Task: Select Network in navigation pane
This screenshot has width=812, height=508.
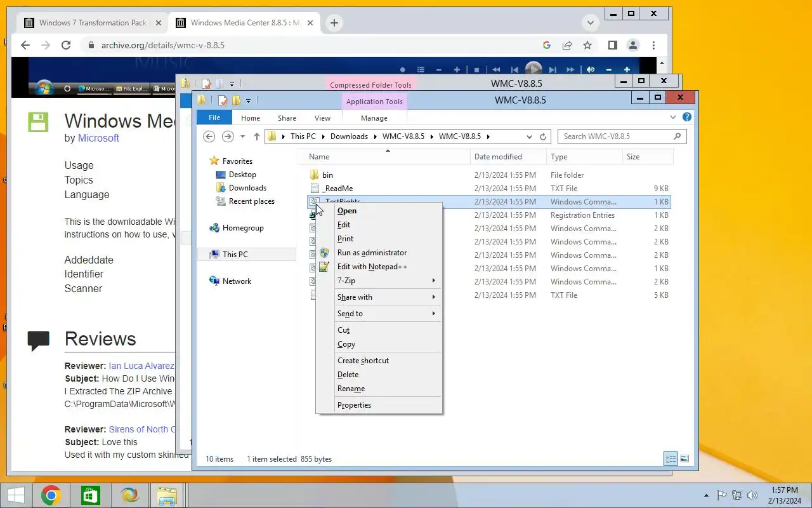Action: 237,281
